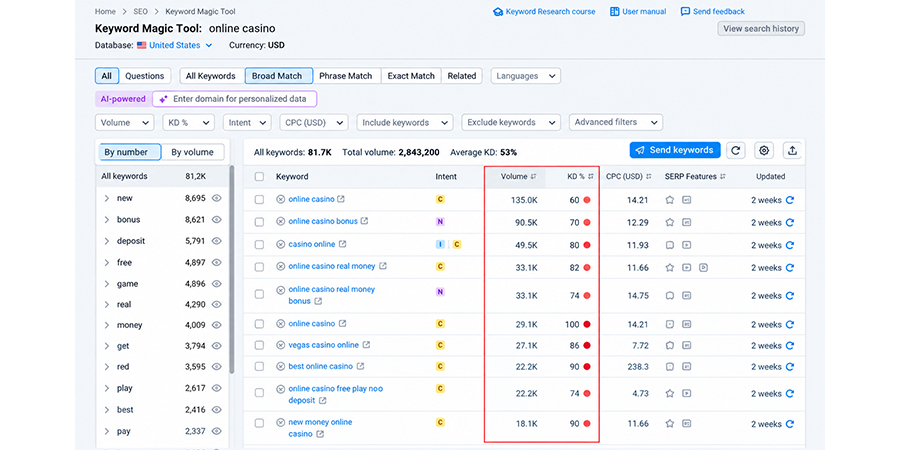Sort by the KD % column sort icon
This screenshot has width=900, height=450.
(x=591, y=177)
